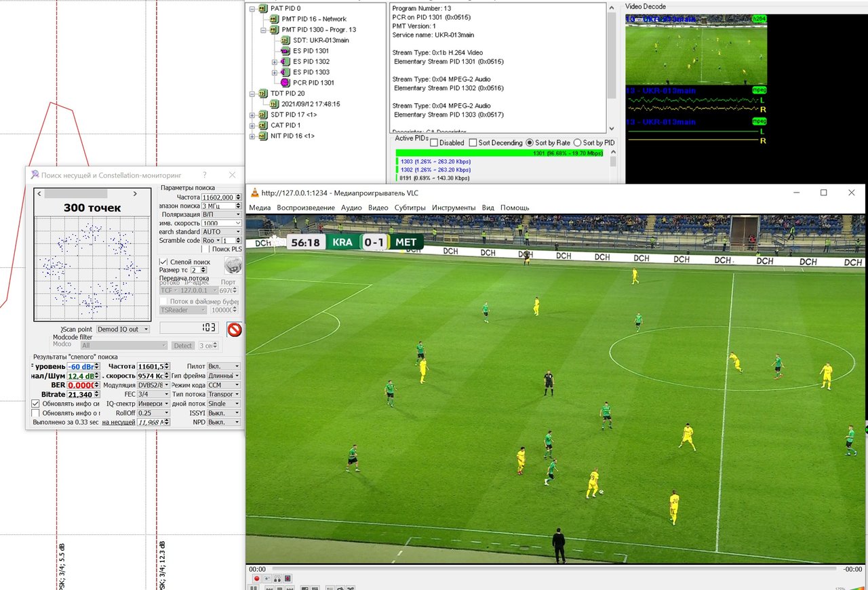Check the Sort Decending checkbox
The width and height of the screenshot is (868, 590).
pyautogui.click(x=473, y=143)
